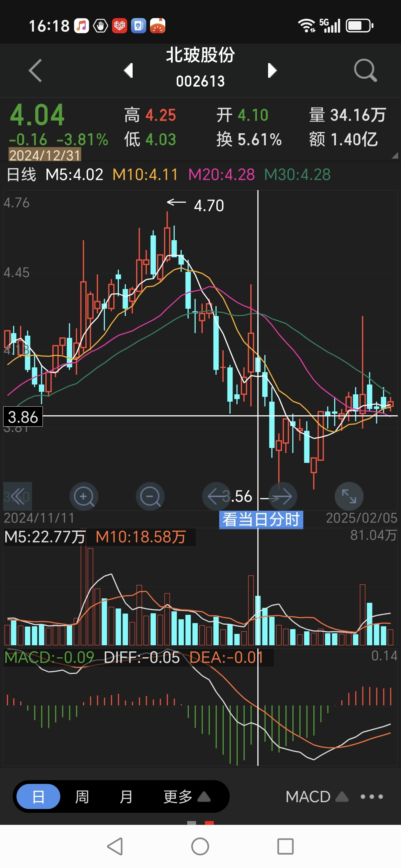Screen dimensions: 401x868
Task: Move crosshair left with arrow button
Action: (216, 496)
